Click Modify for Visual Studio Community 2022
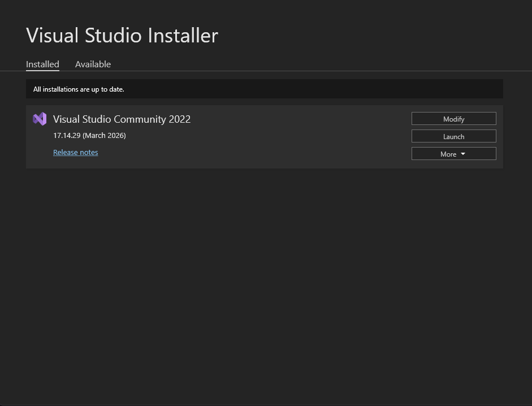Image resolution: width=532 pixels, height=406 pixels. (x=453, y=119)
